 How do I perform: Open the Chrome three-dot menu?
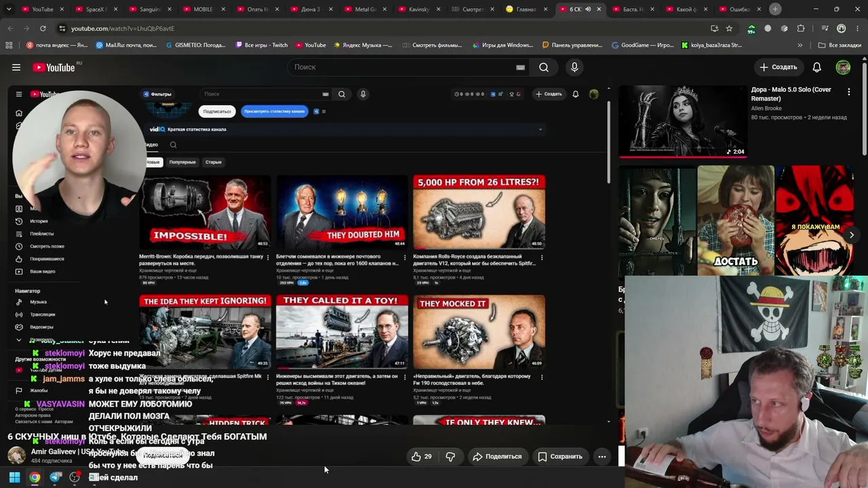pyautogui.click(x=857, y=28)
